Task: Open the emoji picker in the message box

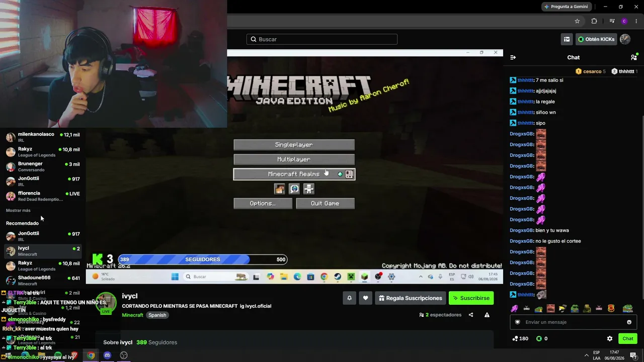Action: (x=629, y=322)
